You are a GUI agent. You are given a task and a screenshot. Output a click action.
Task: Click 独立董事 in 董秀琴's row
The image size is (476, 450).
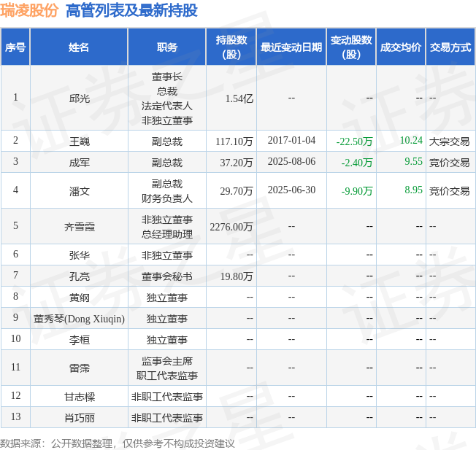click(167, 319)
